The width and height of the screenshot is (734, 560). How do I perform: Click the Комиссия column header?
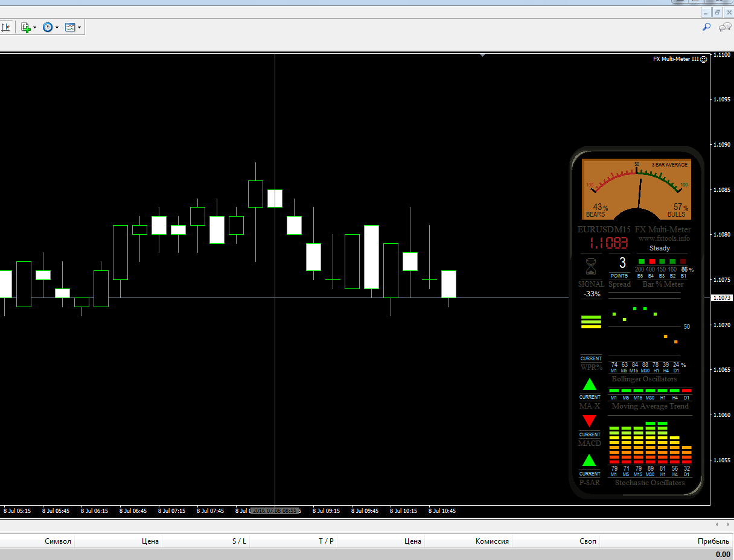coord(492,541)
